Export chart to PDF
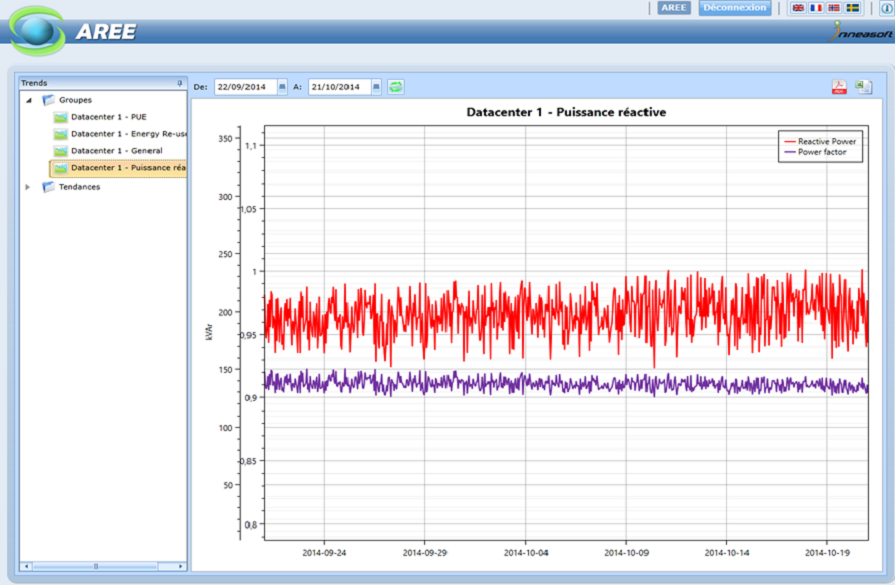 point(839,87)
